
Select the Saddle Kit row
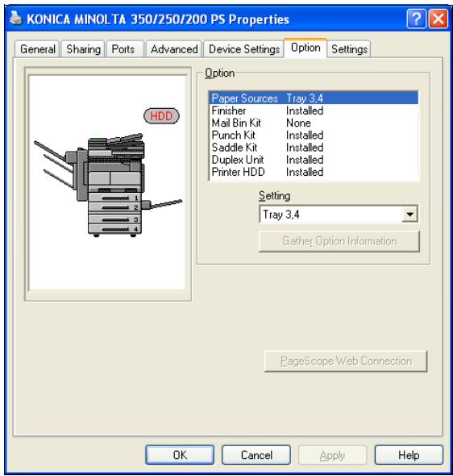(314, 147)
